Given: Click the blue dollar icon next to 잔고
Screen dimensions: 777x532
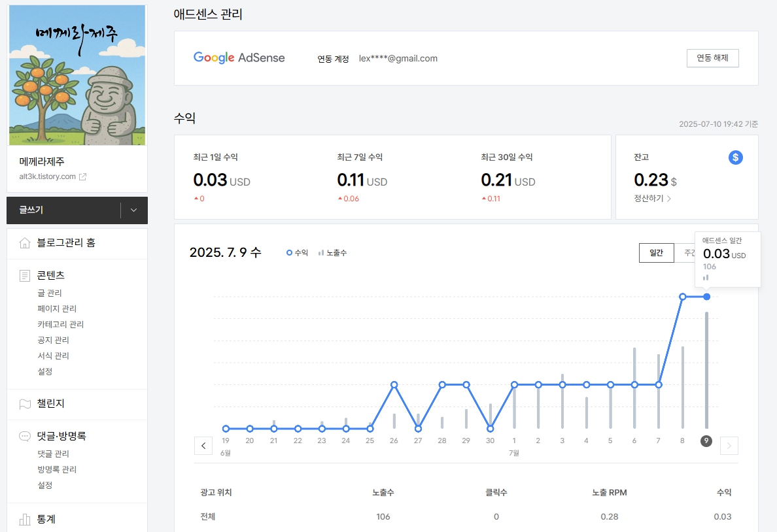Looking at the screenshot, I should 735,158.
